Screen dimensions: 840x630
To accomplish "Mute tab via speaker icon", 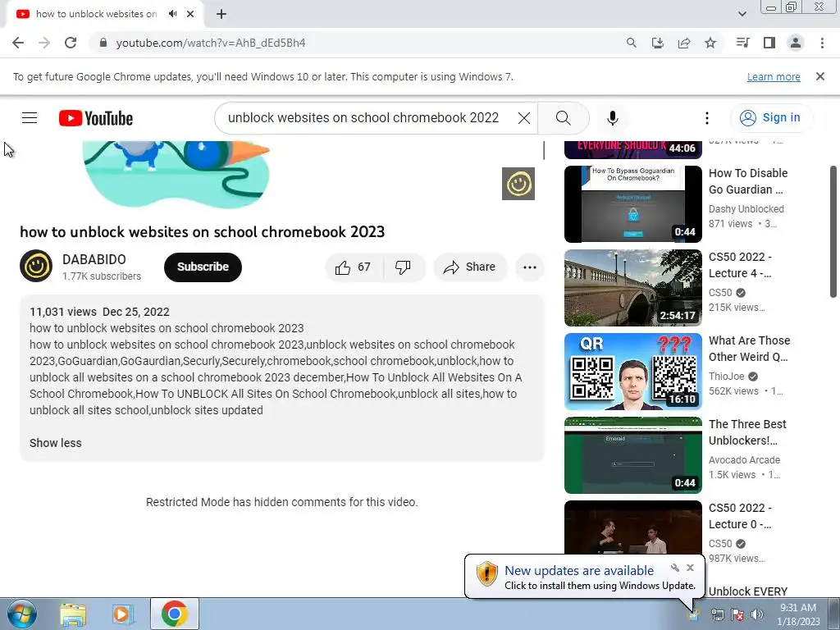I will click(172, 14).
